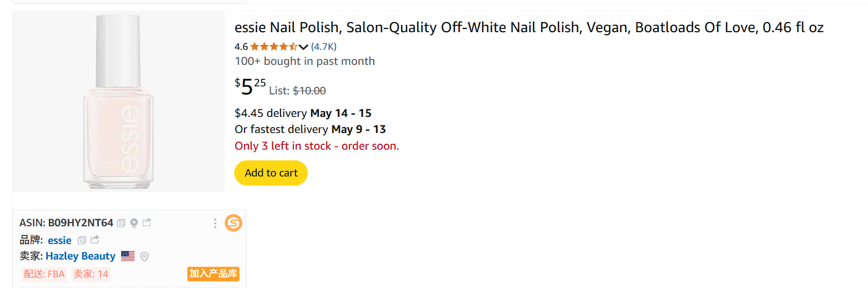This screenshot has width=868, height=288.
Task: Open the essie brand link
Action: [x=60, y=240]
